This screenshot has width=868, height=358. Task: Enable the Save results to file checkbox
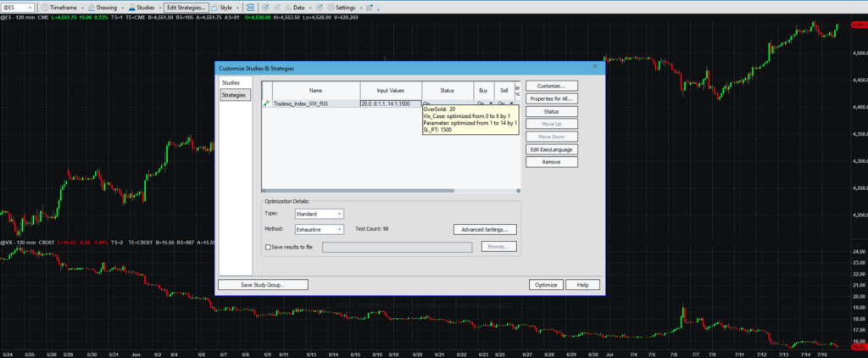tap(269, 247)
